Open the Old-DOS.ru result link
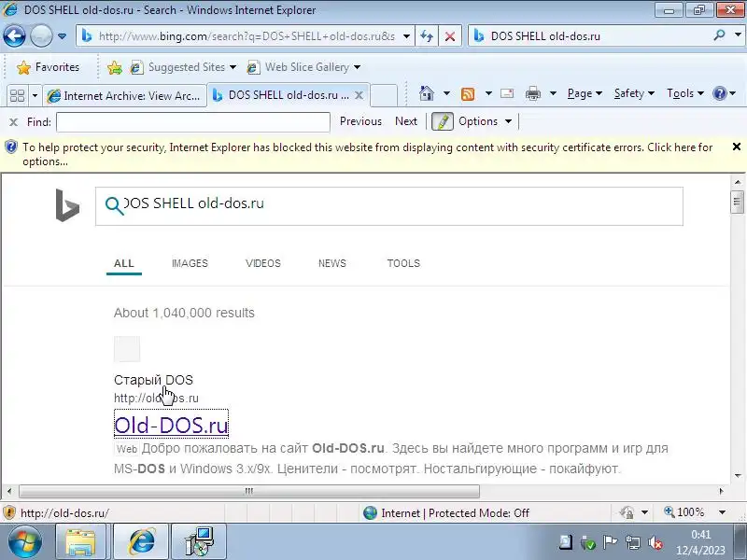 [x=171, y=425]
